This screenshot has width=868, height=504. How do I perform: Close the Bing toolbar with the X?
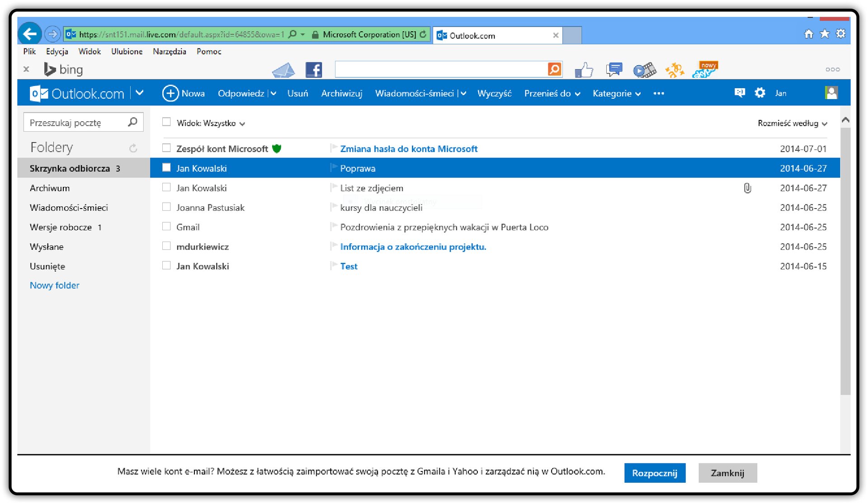(x=26, y=69)
